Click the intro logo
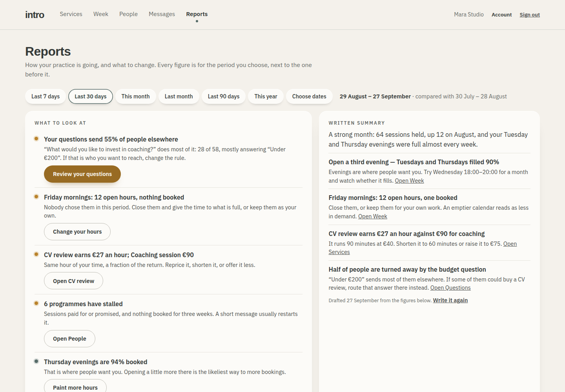 35,15
